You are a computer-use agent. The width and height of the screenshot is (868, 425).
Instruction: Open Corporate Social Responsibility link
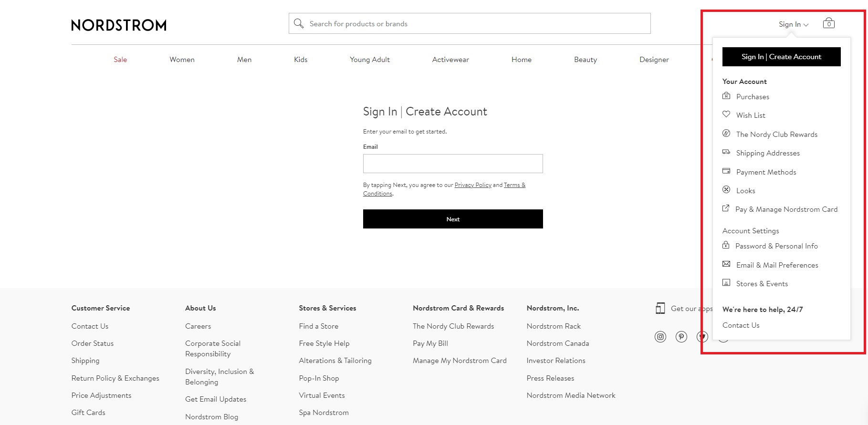tap(213, 349)
